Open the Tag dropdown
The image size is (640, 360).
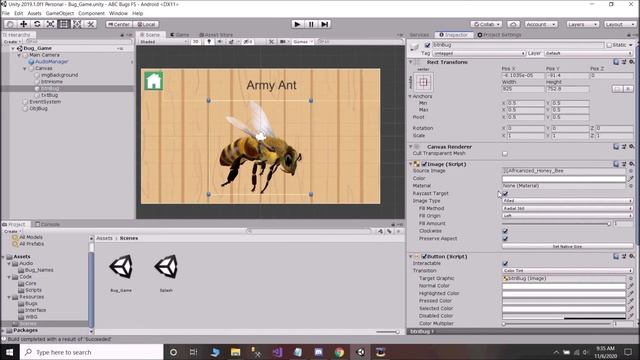tap(479, 53)
